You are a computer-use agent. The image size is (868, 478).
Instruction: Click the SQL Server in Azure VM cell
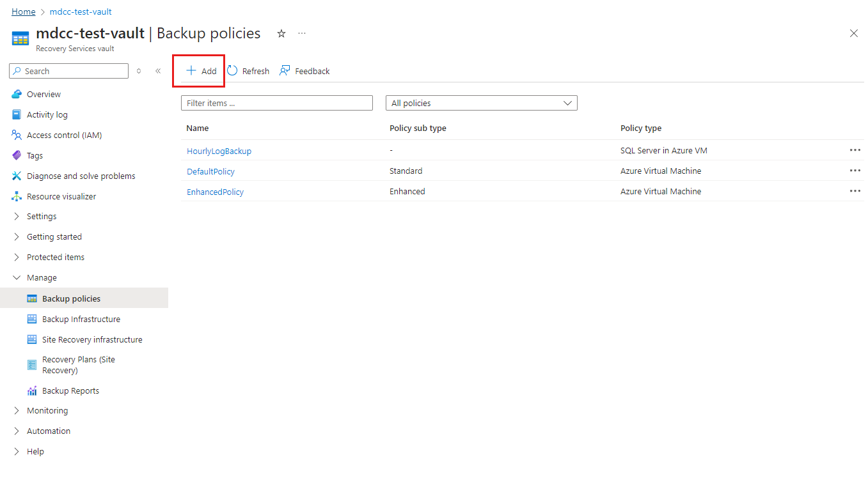click(664, 151)
